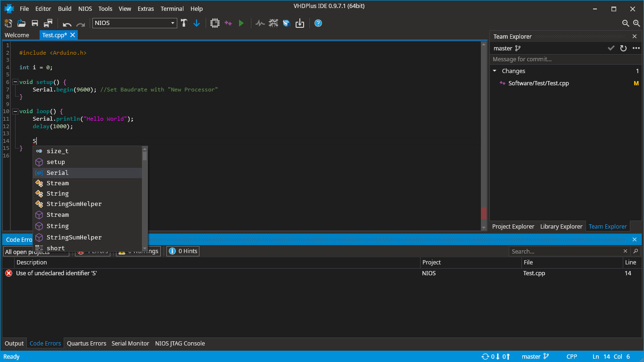The image size is (644, 362).
Task: Zoom out with the magnifier minus icon
Action: pos(626,23)
